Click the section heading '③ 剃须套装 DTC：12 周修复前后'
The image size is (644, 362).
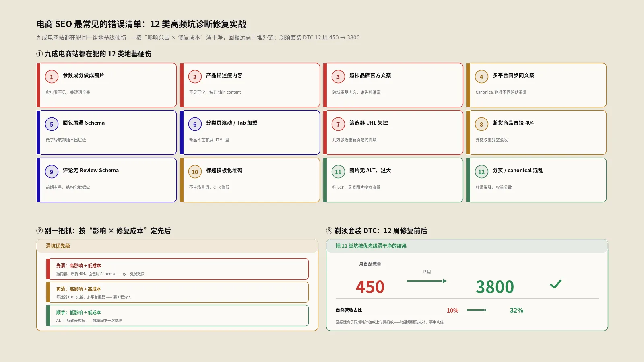[377, 230]
